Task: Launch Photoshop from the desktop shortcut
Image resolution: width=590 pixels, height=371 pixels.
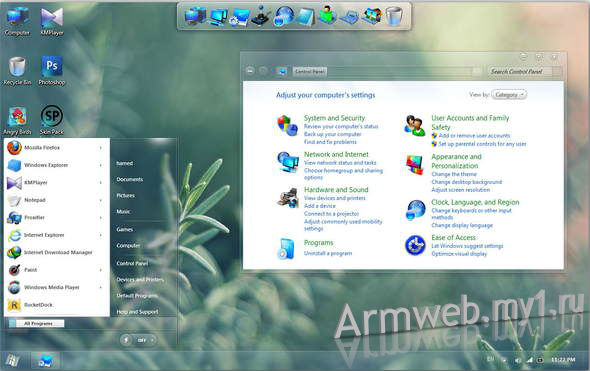Action: (52, 71)
